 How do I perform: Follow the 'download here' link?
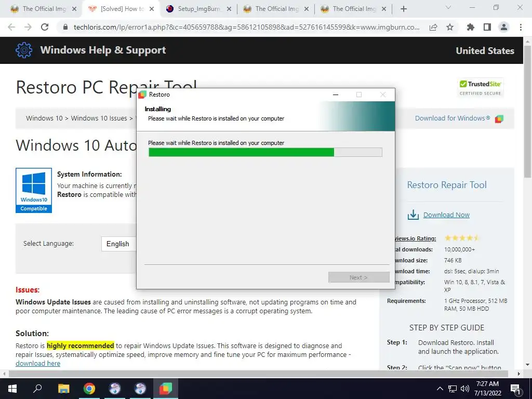pos(37,363)
